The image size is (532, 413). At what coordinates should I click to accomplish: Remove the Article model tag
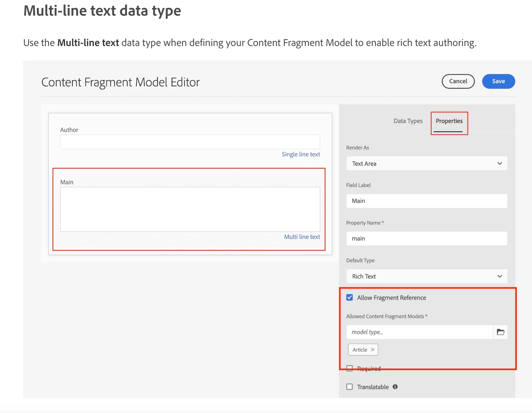373,350
